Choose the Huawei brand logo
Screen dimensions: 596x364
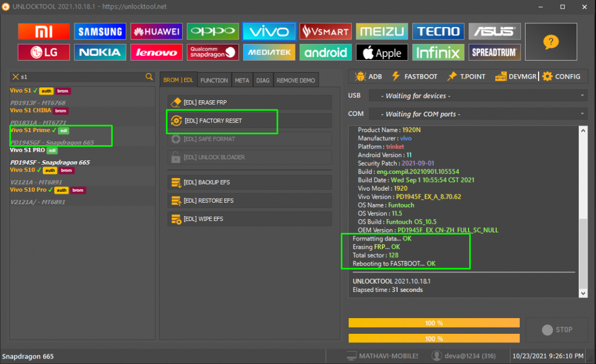(156, 31)
